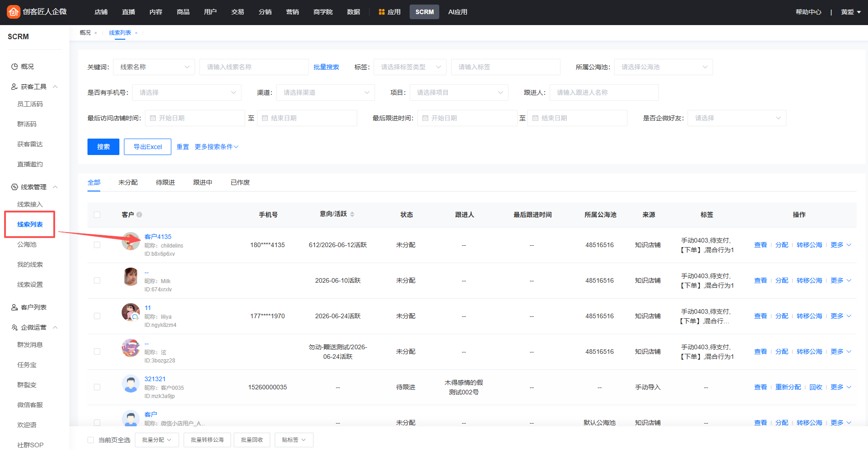Open 公海池 in the sidebar
Screen dimensions: 868x450
click(x=27, y=244)
